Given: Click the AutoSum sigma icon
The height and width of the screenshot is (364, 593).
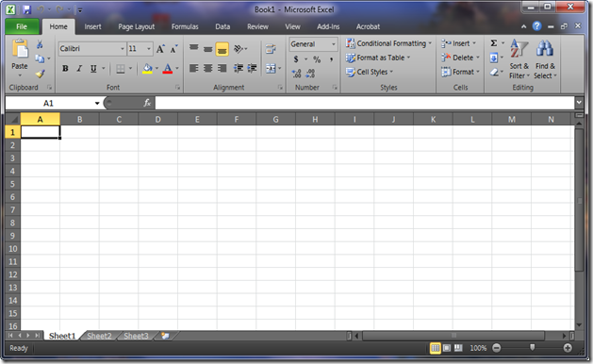Looking at the screenshot, I should click(x=493, y=43).
